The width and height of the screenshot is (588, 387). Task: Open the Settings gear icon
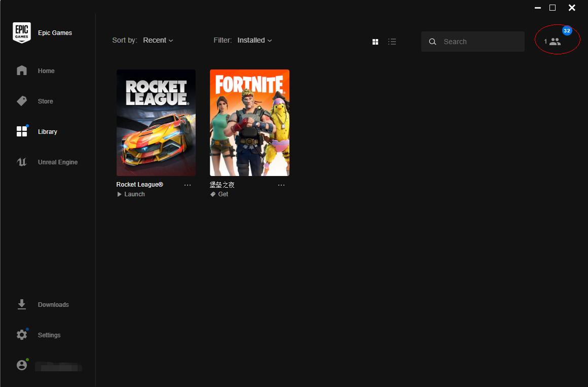[21, 334]
